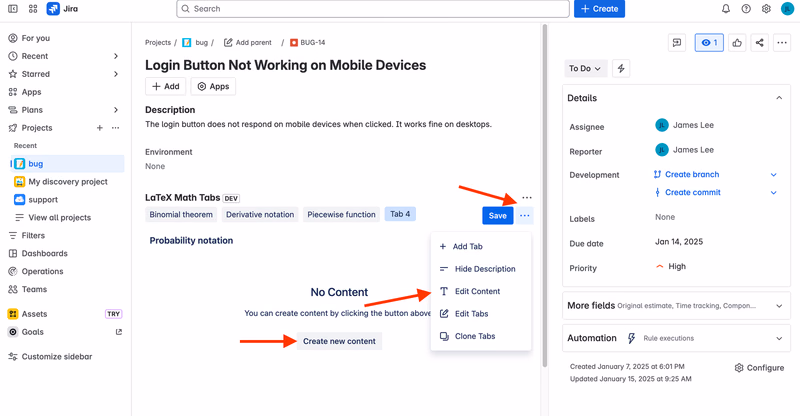
Task: Expand the Create commit chevron
Action: [773, 192]
